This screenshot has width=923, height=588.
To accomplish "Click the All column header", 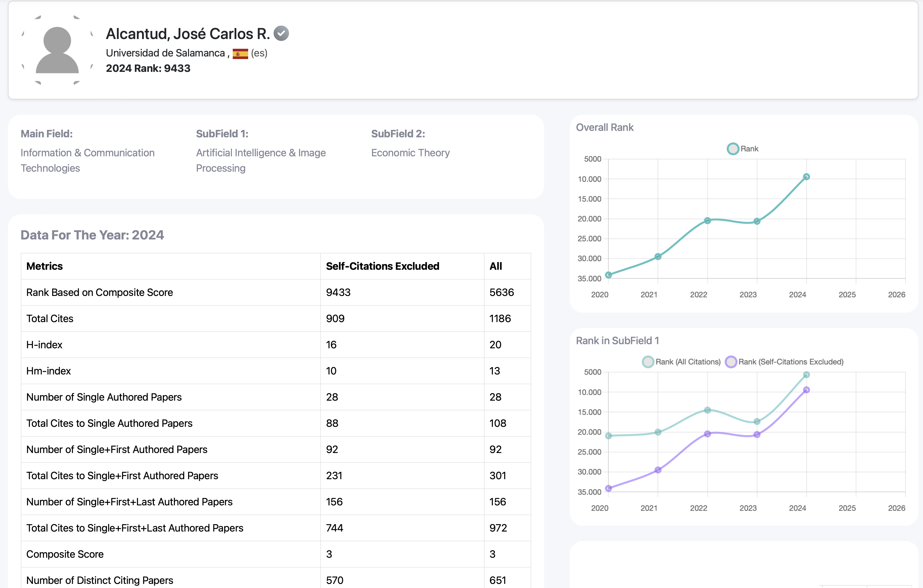I will (495, 266).
